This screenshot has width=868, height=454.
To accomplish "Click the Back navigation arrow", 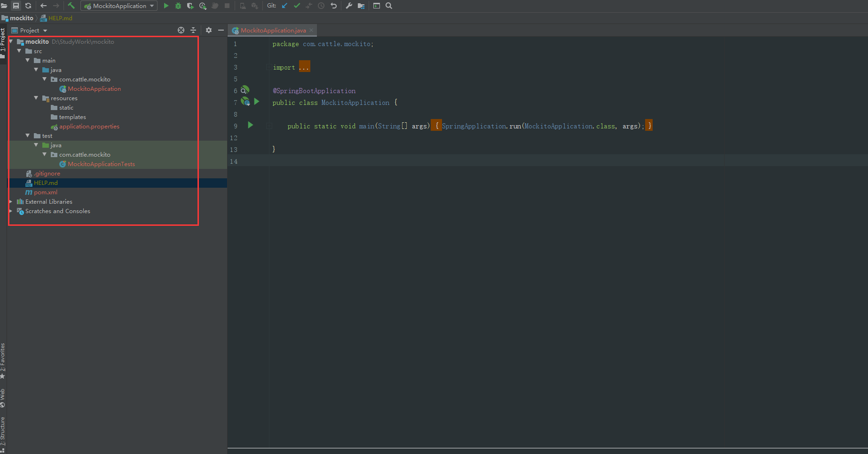I will [x=44, y=6].
